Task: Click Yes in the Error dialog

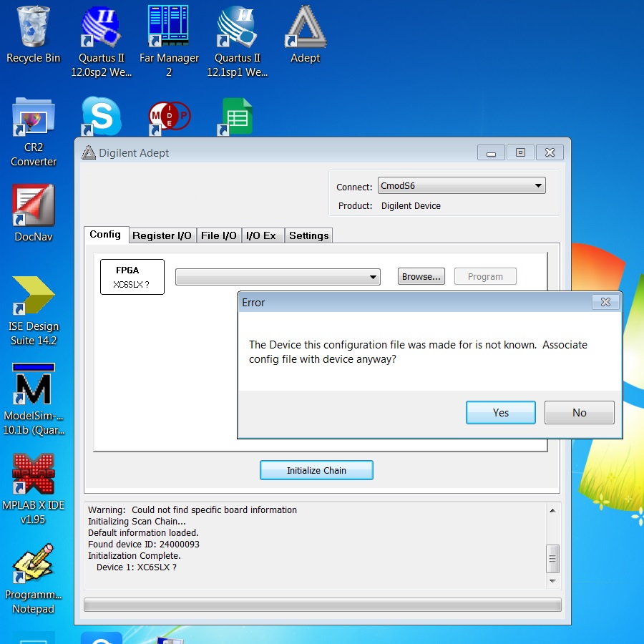Action: coord(500,412)
